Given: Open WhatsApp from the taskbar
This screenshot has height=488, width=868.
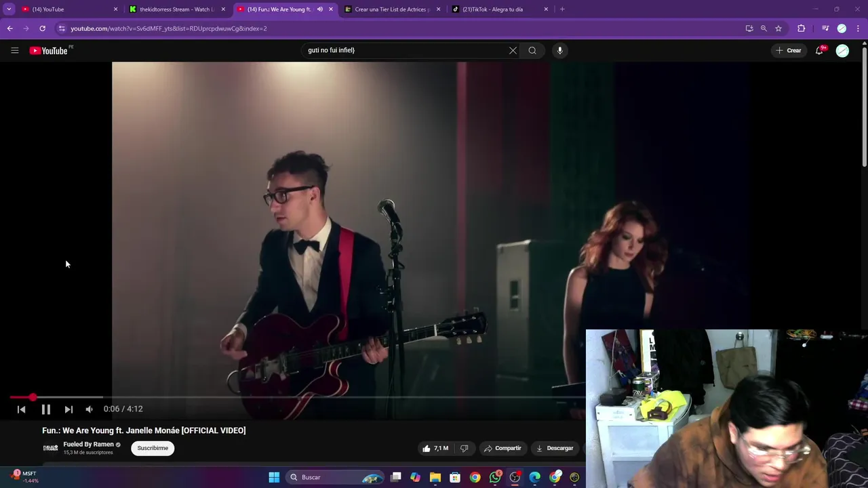Looking at the screenshot, I should [x=495, y=477].
